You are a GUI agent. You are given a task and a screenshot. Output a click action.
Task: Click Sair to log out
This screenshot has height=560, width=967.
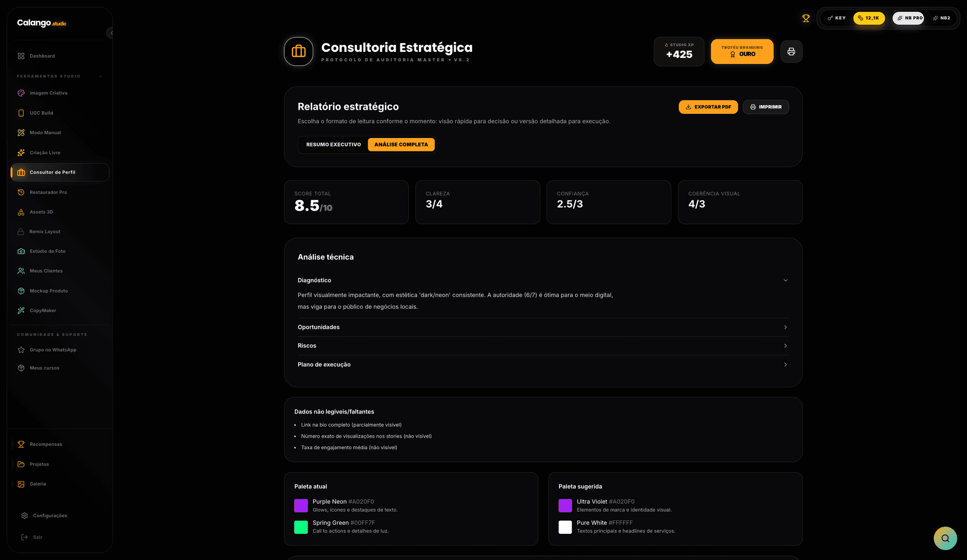[59, 537]
